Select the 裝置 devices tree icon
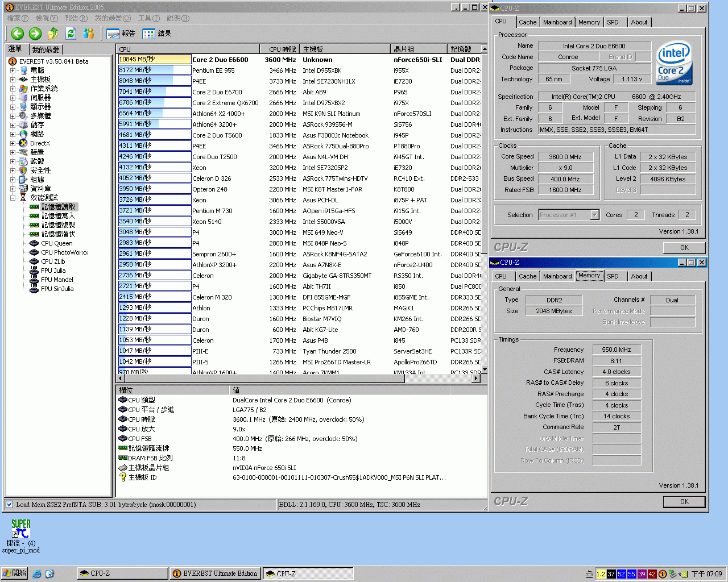The width and height of the screenshot is (728, 582). (23, 152)
